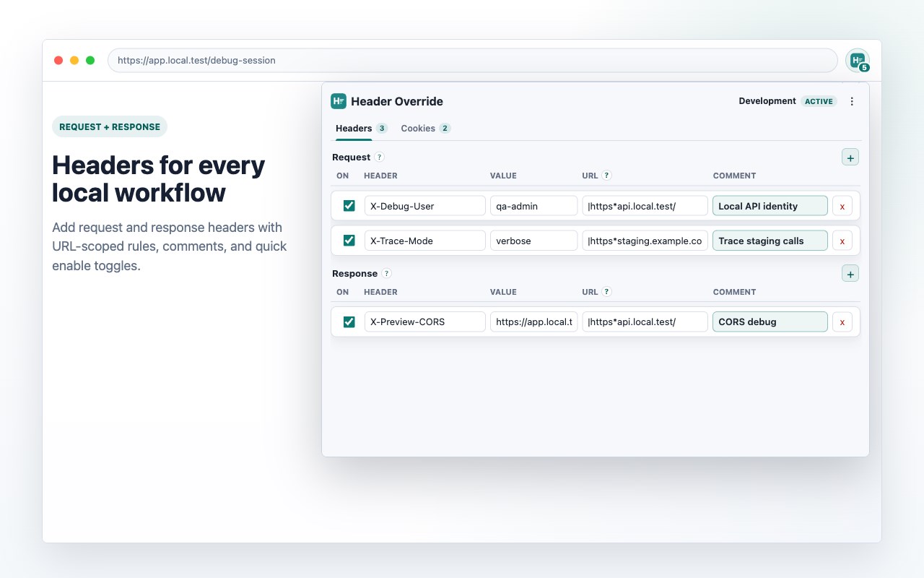This screenshot has height=578, width=924.
Task: Click the browser address bar
Action: [473, 61]
